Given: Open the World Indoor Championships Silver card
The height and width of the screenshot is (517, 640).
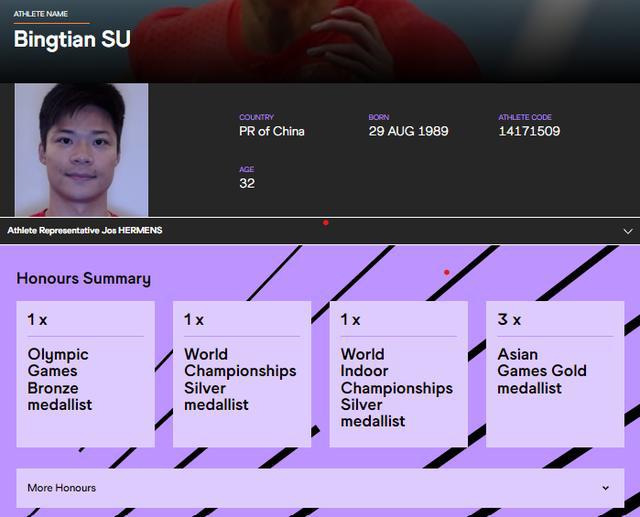Looking at the screenshot, I should pos(398,374).
